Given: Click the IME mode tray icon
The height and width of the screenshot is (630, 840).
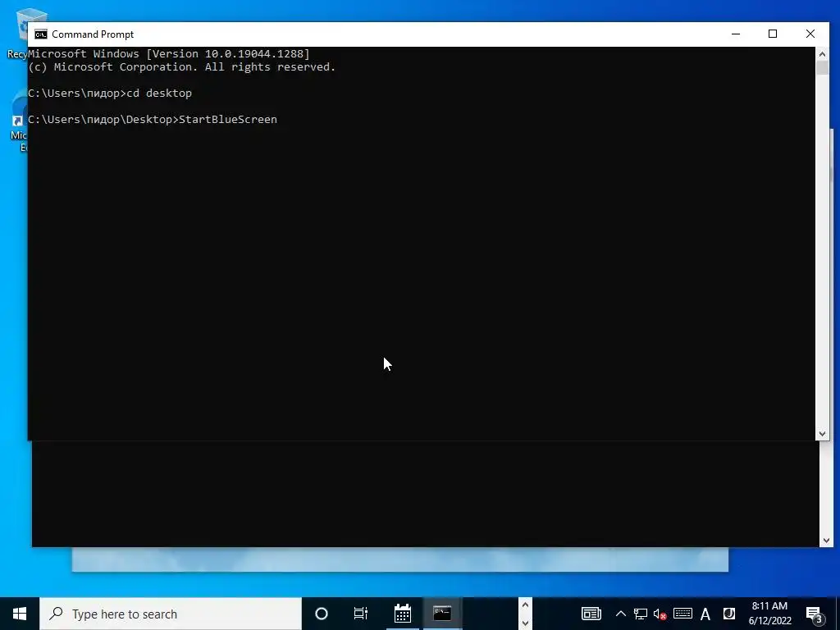Looking at the screenshot, I should (728, 614).
